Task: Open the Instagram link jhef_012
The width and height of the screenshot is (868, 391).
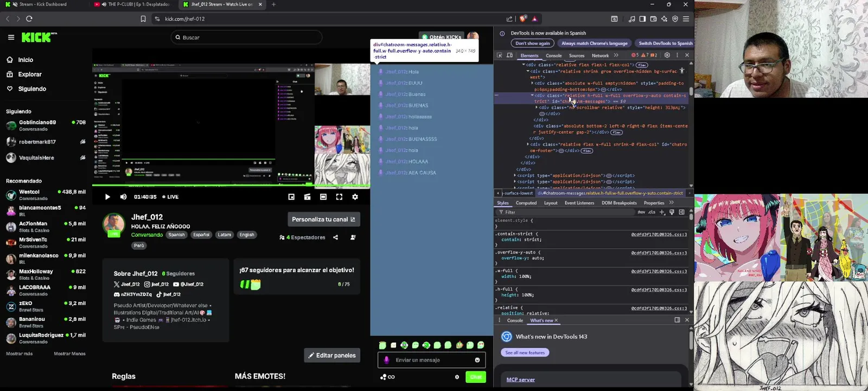Action: (156, 284)
